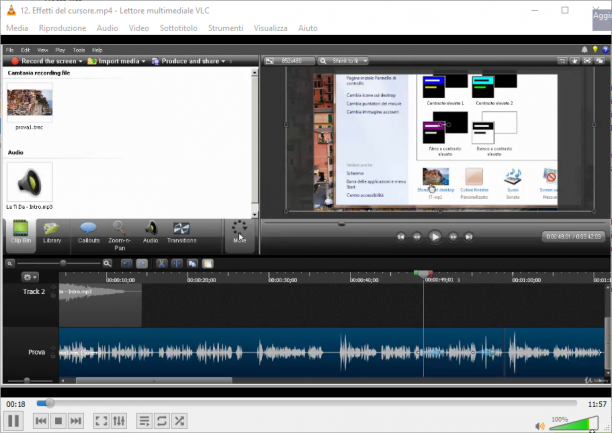Open the Library tab

pos(52,233)
